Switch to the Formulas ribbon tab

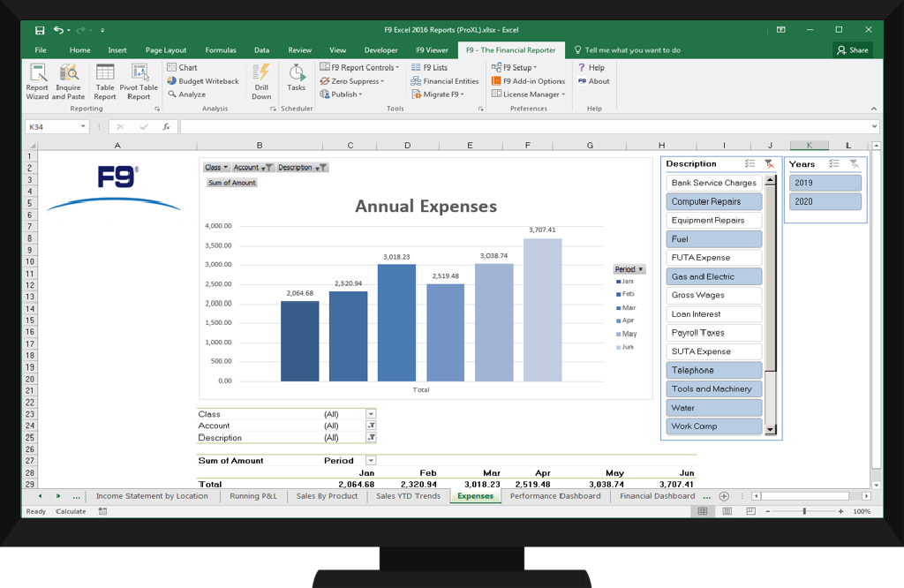tap(221, 50)
